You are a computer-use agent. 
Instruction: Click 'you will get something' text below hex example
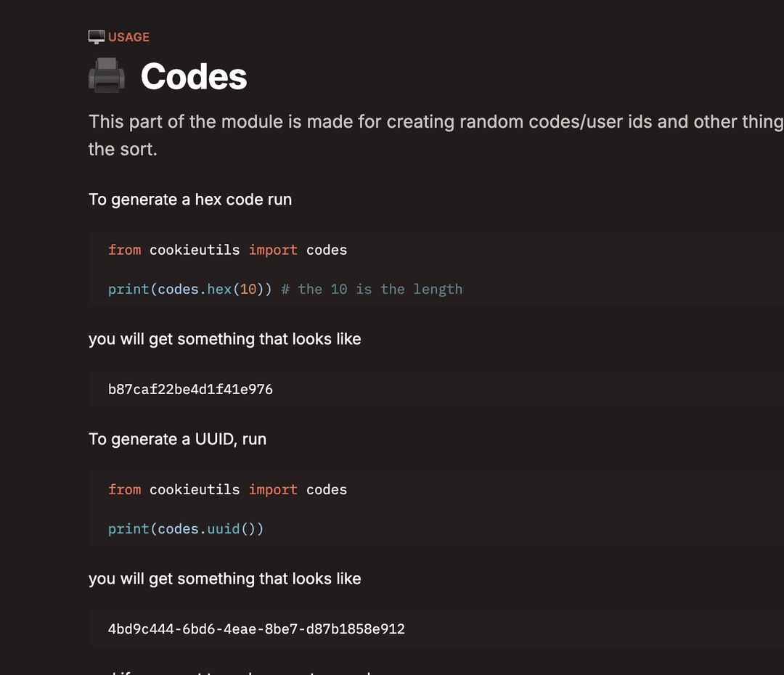click(224, 339)
